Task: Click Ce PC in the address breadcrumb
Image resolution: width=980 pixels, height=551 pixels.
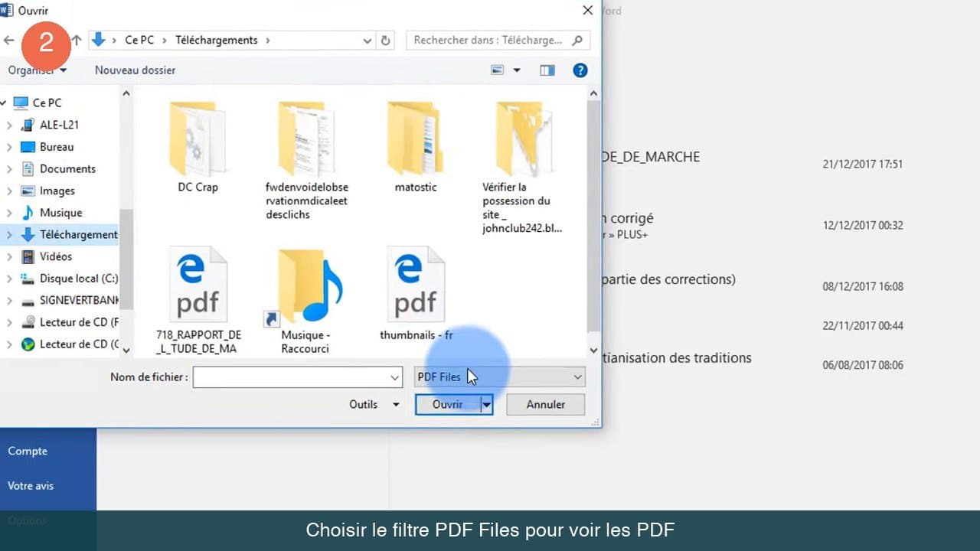Action: (141, 40)
